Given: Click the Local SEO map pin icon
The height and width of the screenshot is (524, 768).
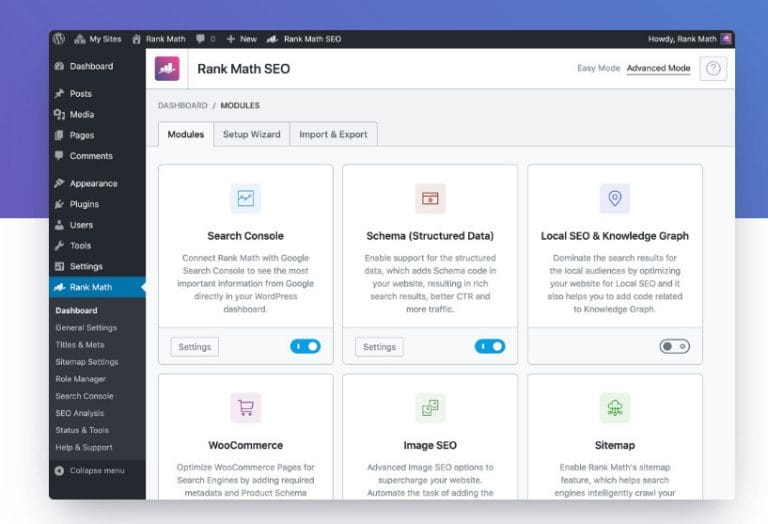Looking at the screenshot, I should click(614, 198).
